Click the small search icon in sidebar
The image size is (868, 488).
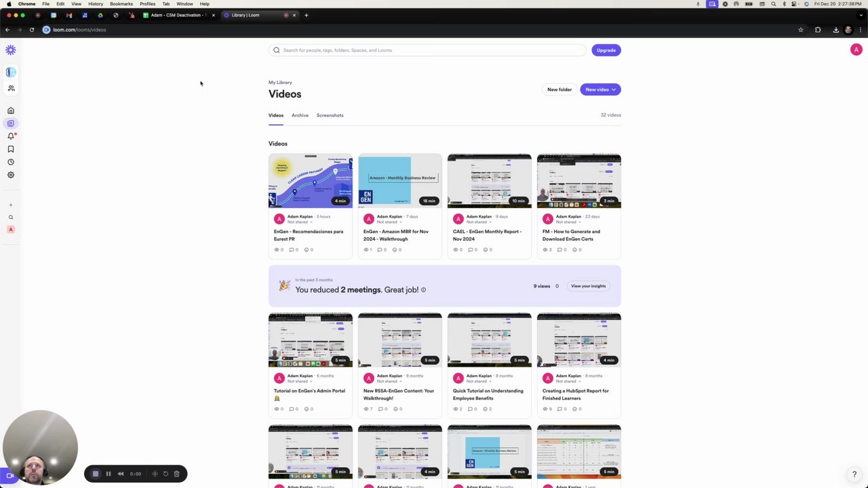click(x=11, y=218)
